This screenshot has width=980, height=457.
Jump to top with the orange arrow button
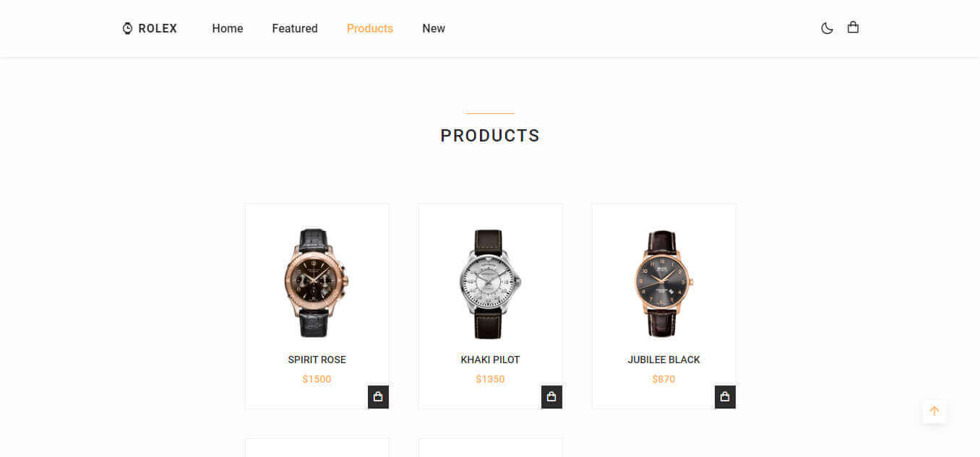point(934,411)
